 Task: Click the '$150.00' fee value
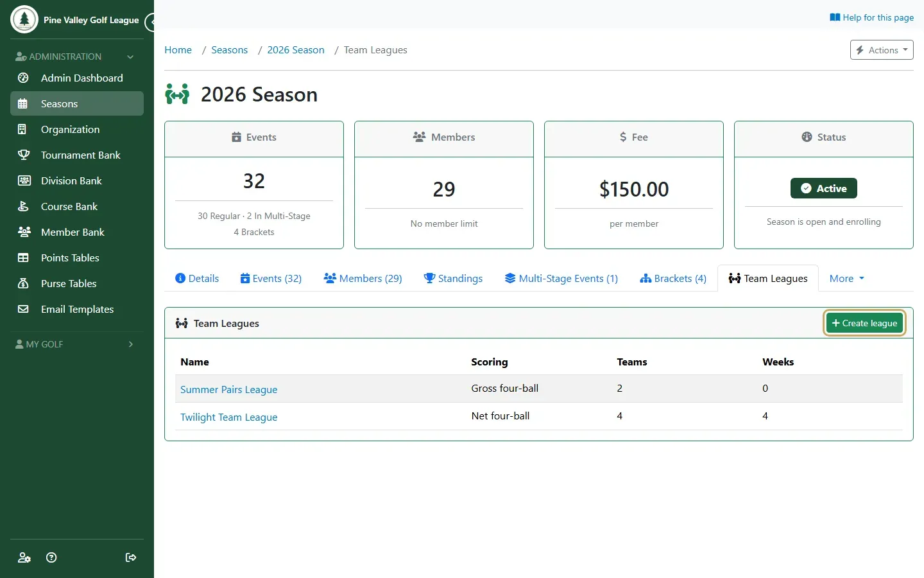[x=634, y=189]
